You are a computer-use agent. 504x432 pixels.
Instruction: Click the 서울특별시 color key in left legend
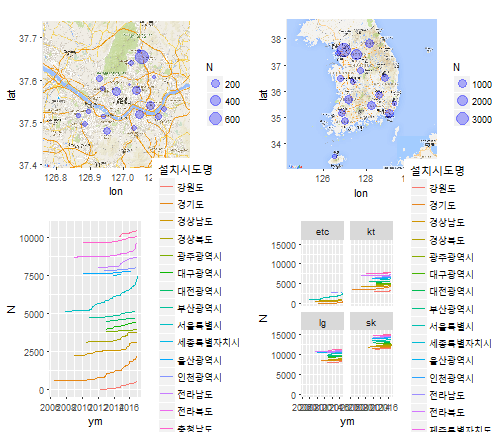tap(167, 325)
